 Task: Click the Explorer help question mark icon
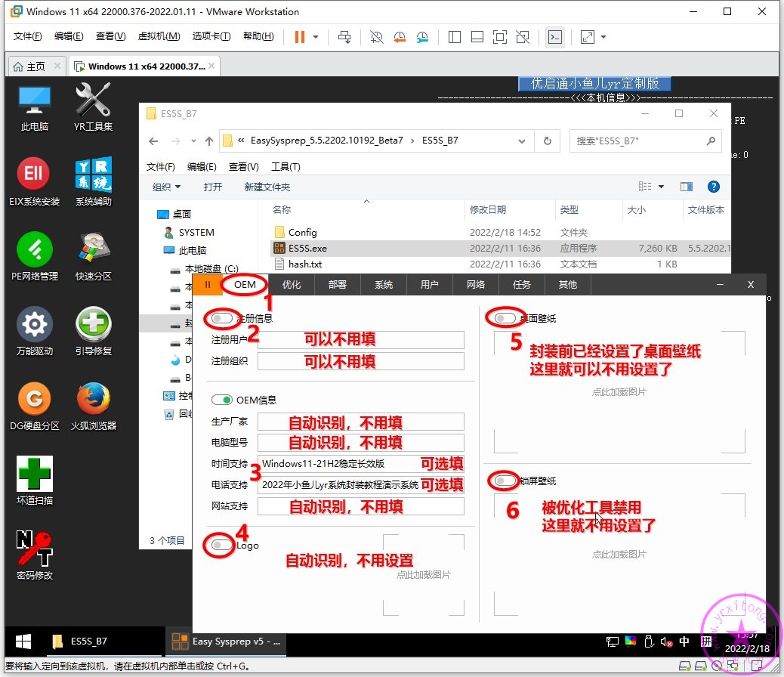pos(714,187)
